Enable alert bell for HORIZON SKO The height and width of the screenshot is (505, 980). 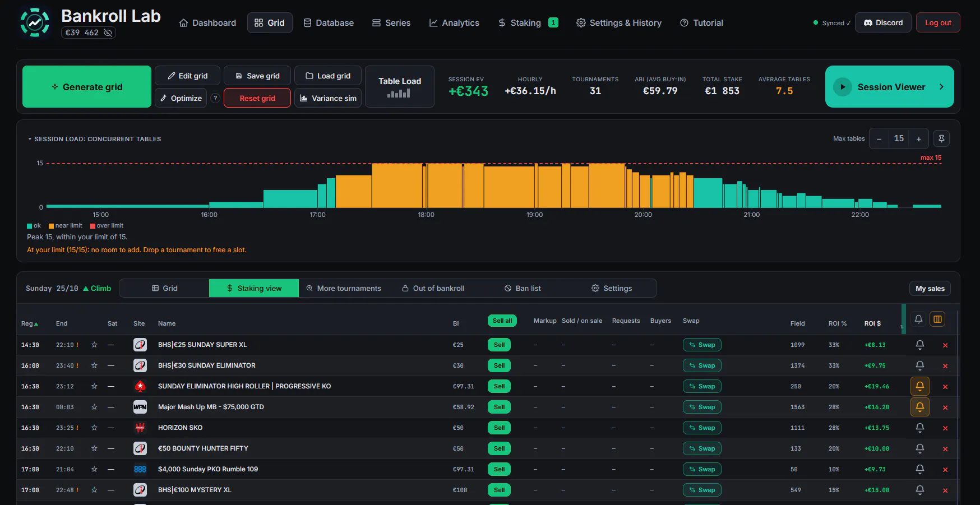[x=919, y=428]
